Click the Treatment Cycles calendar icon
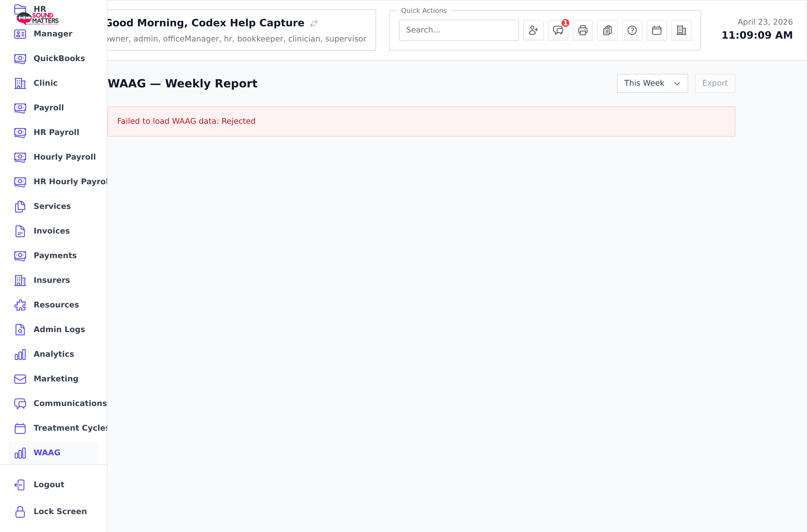807x532 pixels. (x=20, y=428)
